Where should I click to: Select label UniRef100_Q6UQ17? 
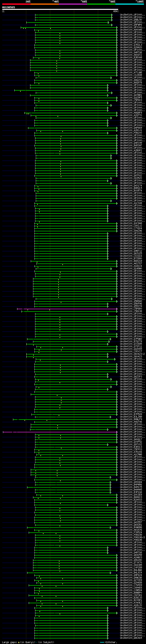coord(131,439)
